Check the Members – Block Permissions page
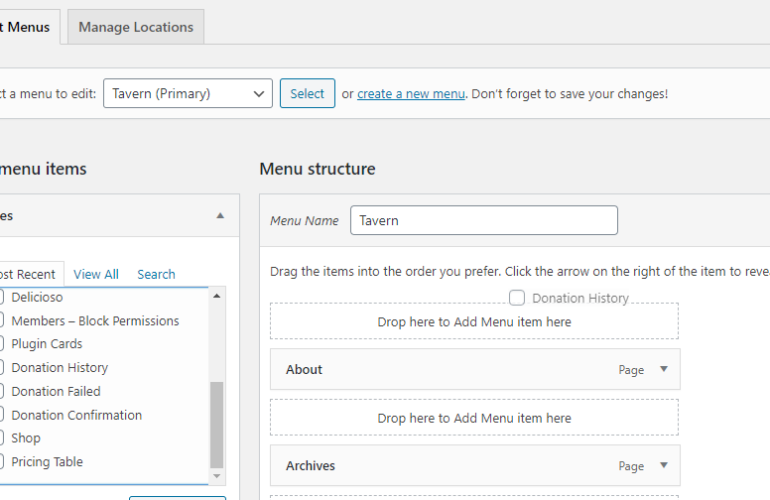 coord(2,321)
